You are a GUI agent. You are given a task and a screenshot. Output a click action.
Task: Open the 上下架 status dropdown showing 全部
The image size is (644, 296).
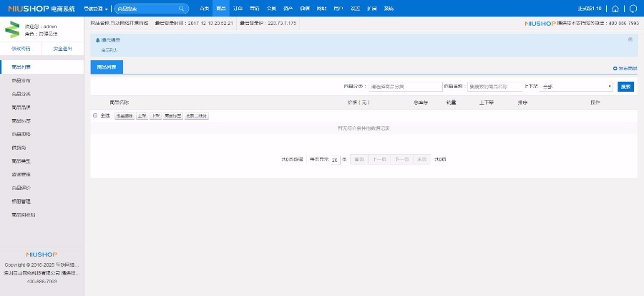tap(576, 87)
